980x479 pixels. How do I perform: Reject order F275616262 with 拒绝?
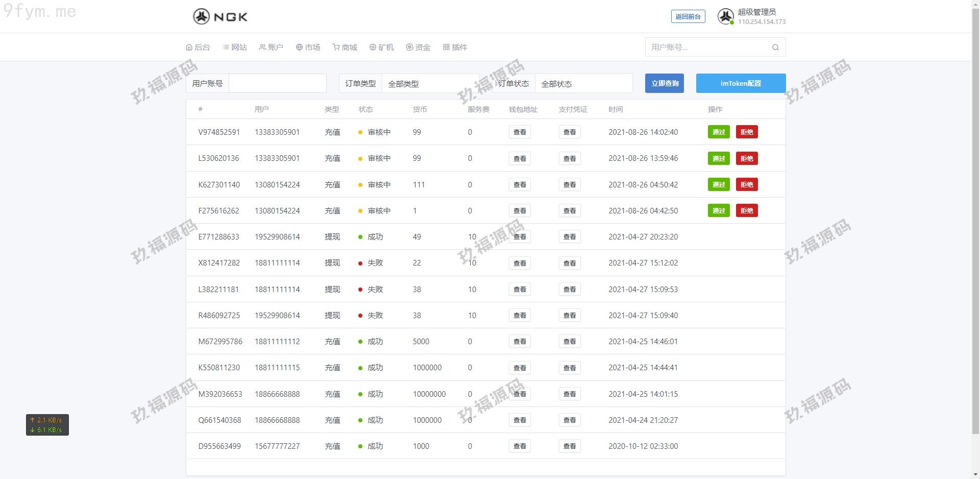tap(747, 211)
